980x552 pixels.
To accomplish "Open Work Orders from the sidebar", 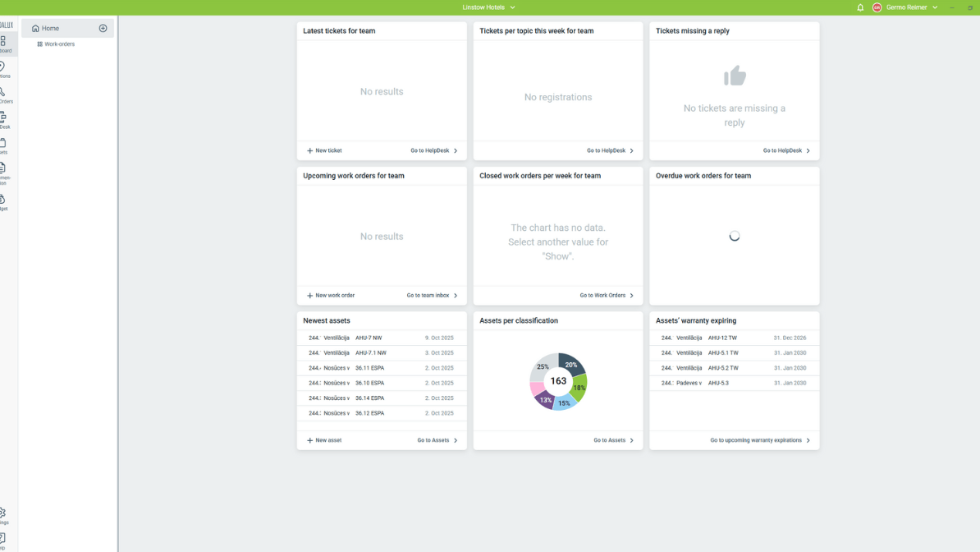I will [x=4, y=94].
